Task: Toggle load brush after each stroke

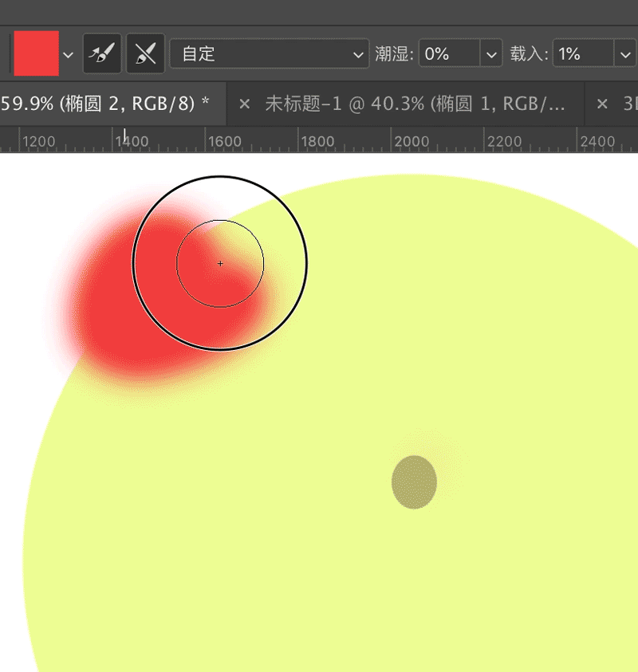Action: [x=102, y=53]
